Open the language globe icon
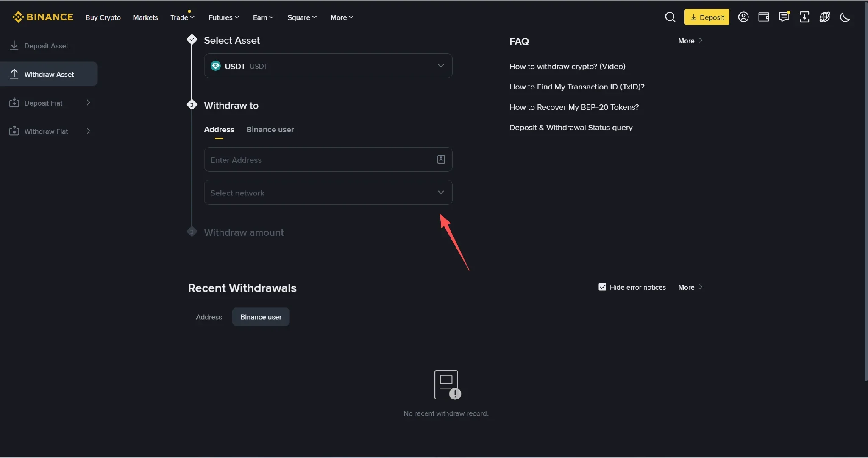The width and height of the screenshot is (868, 458). [825, 17]
